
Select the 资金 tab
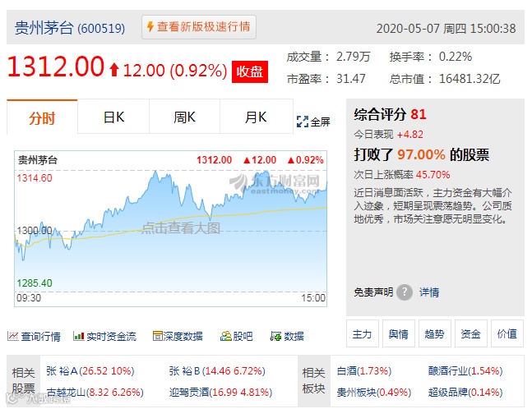[x=471, y=333]
